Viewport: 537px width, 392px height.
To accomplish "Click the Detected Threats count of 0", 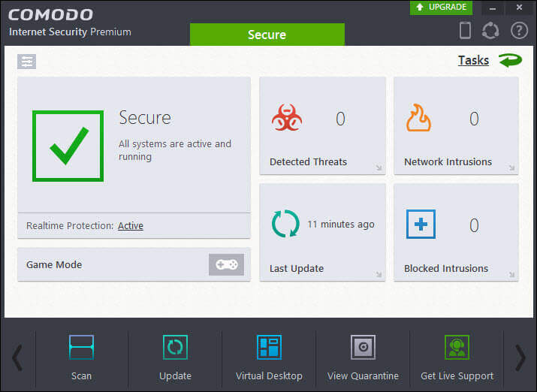I will (x=340, y=119).
